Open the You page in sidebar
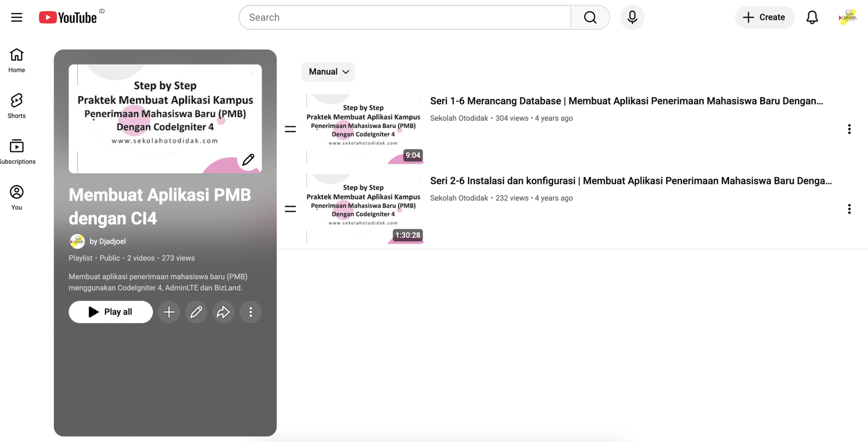 tap(17, 197)
